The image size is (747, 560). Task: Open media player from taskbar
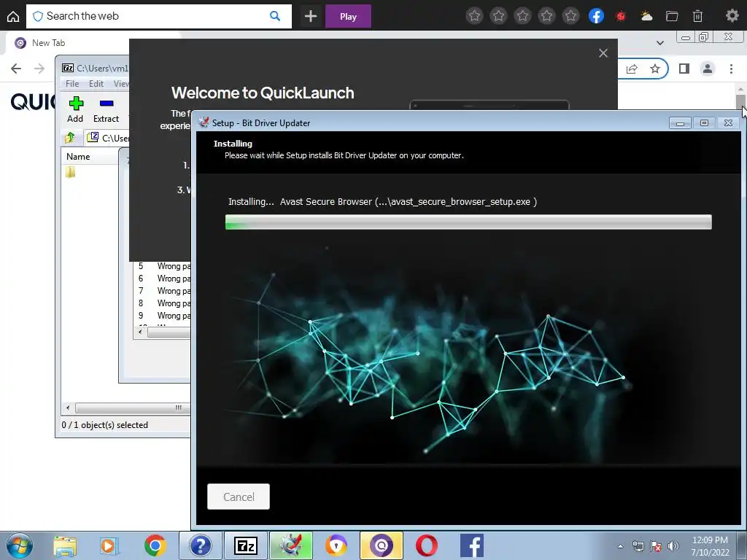point(109,545)
